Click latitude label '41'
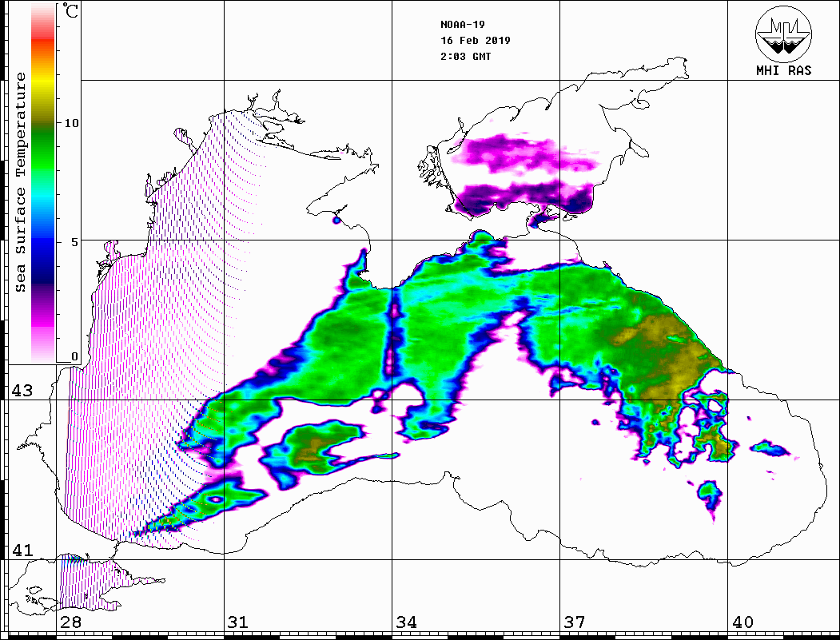This screenshot has height=640, width=840. point(22,551)
